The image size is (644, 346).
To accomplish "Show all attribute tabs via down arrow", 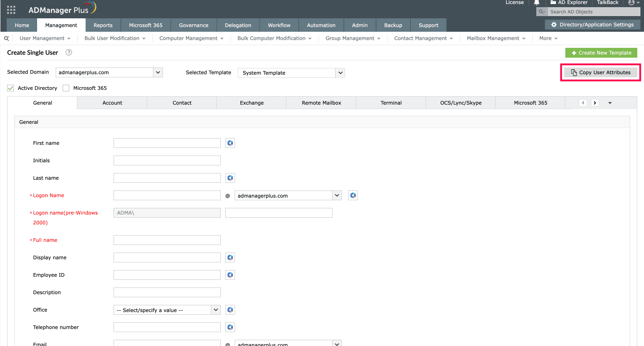I will click(610, 103).
